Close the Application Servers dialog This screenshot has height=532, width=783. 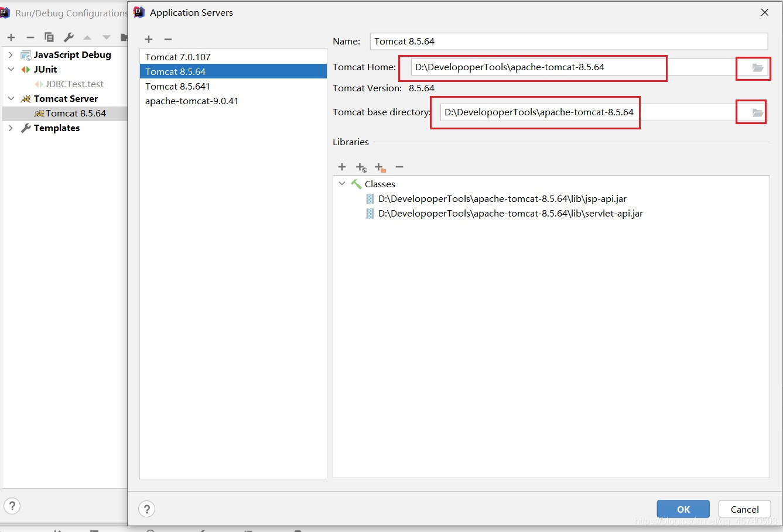[x=765, y=12]
